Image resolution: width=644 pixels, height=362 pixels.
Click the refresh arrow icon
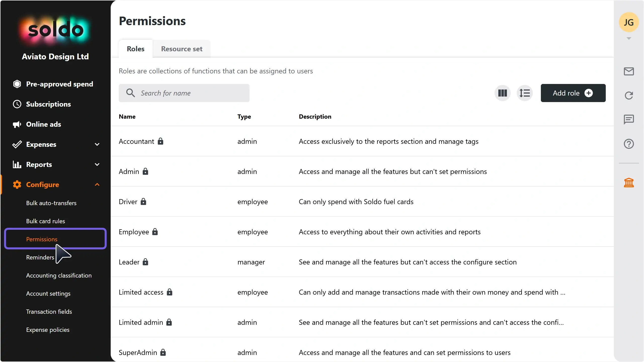(x=629, y=95)
